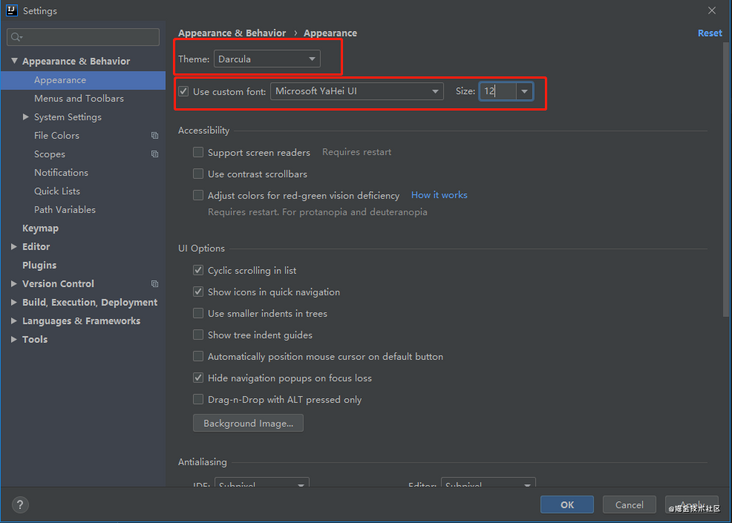Select Keymap in the settings tree

pyautogui.click(x=40, y=228)
